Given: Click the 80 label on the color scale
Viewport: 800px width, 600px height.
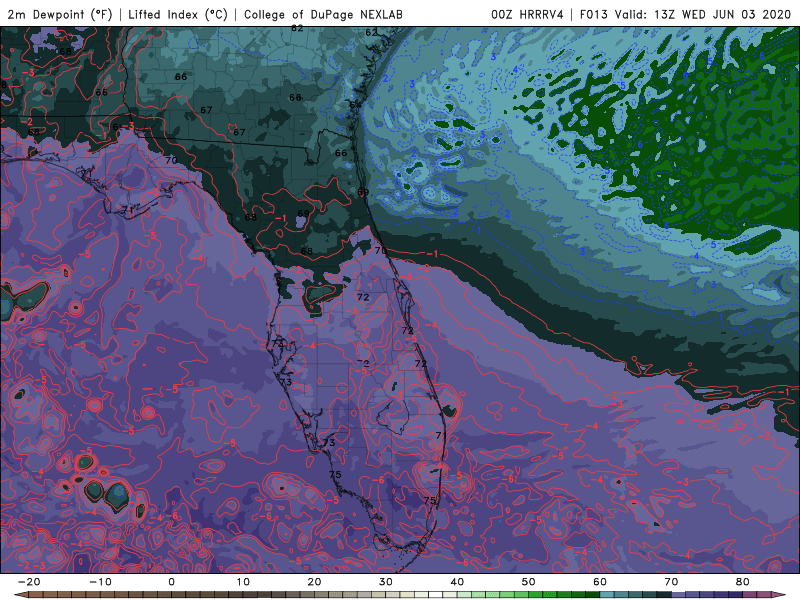Looking at the screenshot, I should (743, 582).
